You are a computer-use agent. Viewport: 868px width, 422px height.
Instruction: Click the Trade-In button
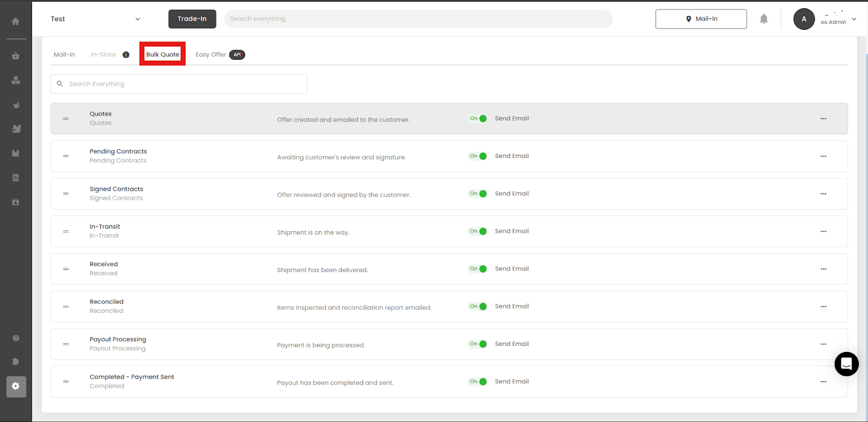[192, 19]
